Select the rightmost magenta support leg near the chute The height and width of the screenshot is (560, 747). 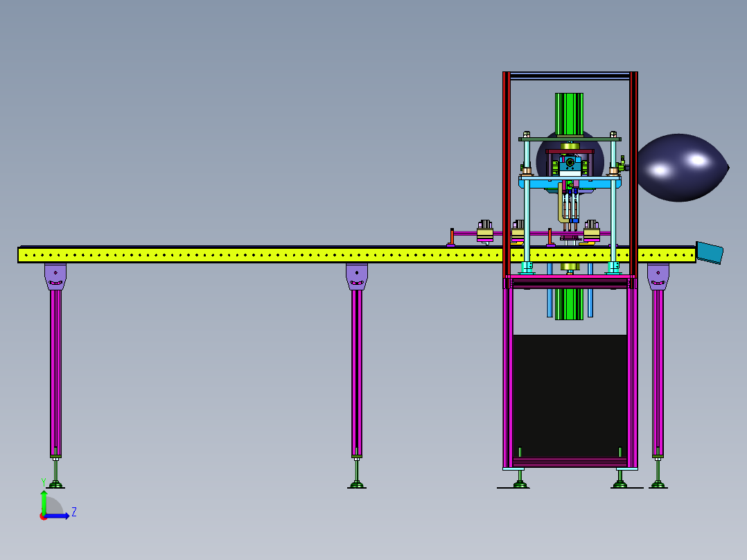(658, 373)
